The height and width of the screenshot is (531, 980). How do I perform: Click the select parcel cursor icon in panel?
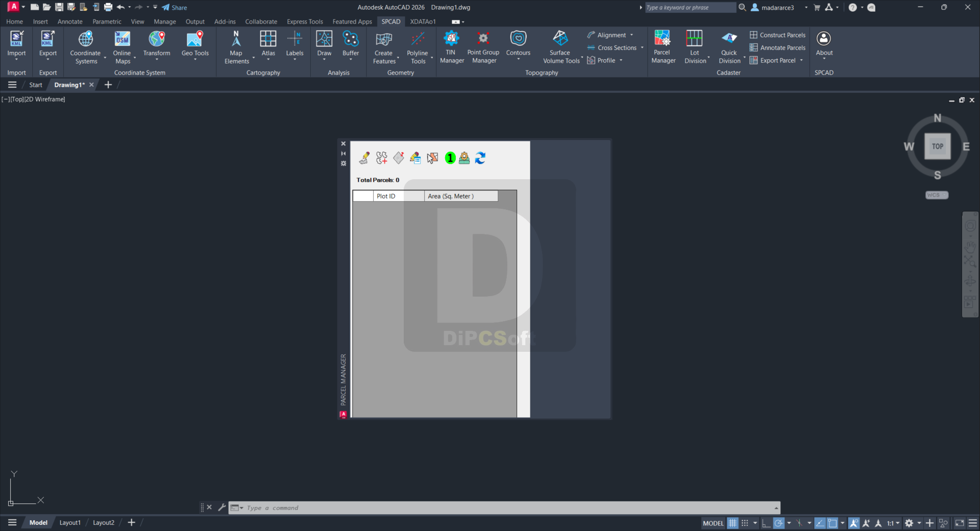[x=432, y=158]
